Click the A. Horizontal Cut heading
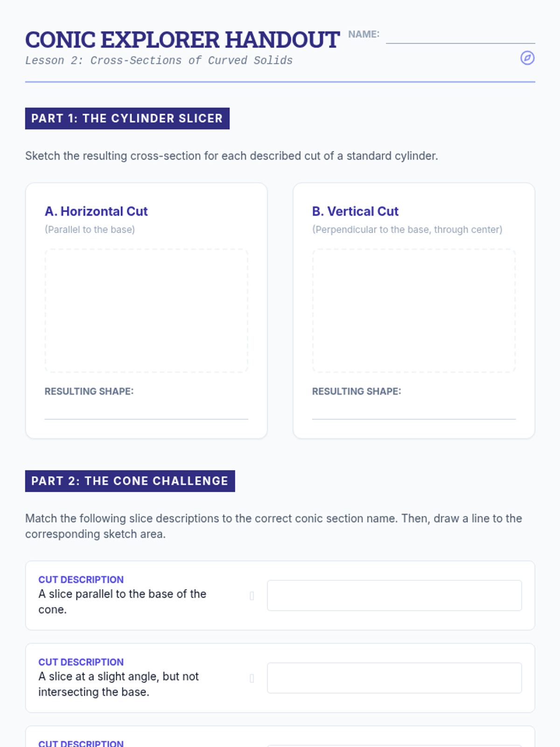Screen dimensions: 560x747 pyautogui.click(x=96, y=211)
